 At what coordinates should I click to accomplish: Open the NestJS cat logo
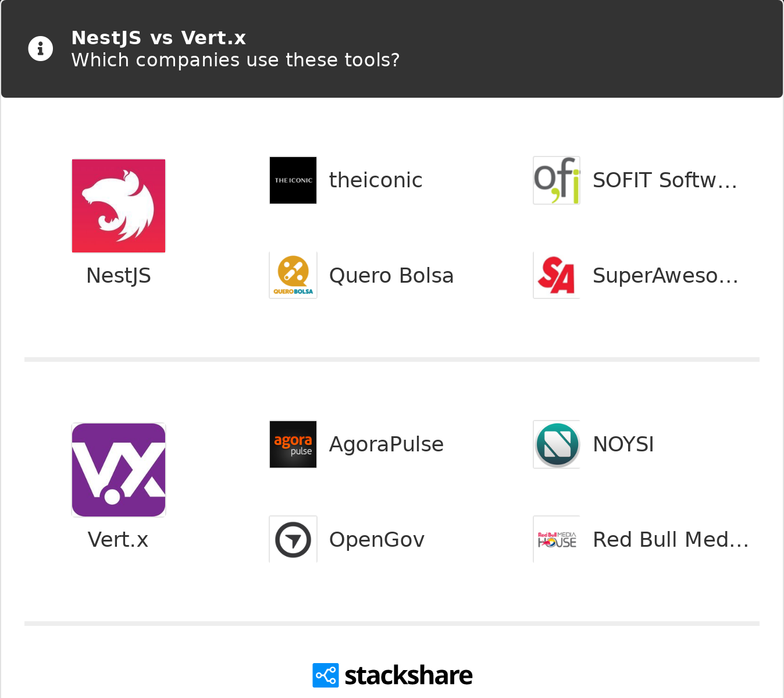click(119, 206)
